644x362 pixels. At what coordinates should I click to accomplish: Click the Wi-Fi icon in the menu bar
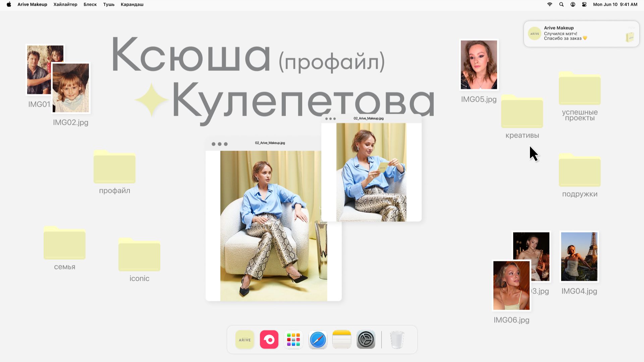[550, 4]
